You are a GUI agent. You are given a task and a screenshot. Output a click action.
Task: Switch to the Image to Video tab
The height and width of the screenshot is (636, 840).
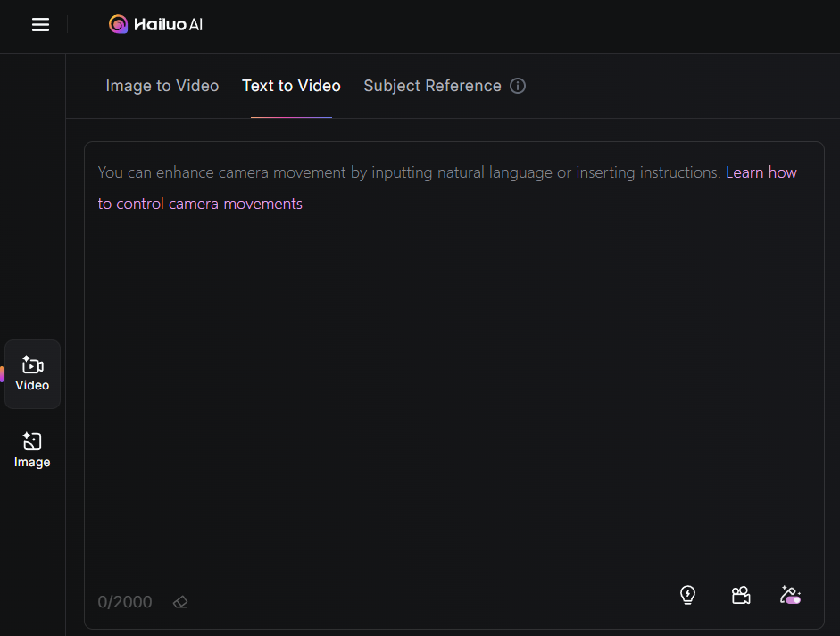tap(162, 86)
